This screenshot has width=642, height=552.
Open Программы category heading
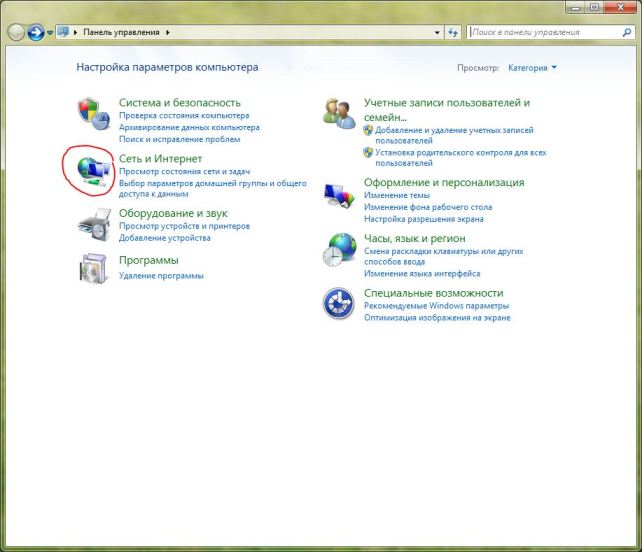click(x=149, y=260)
